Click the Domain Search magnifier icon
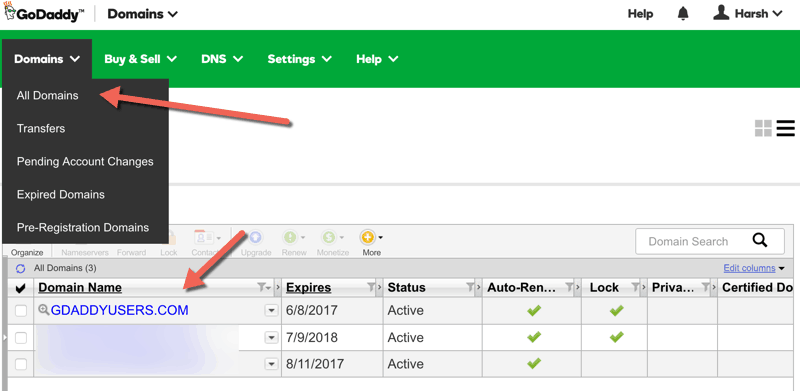The width and height of the screenshot is (800, 391). 760,241
